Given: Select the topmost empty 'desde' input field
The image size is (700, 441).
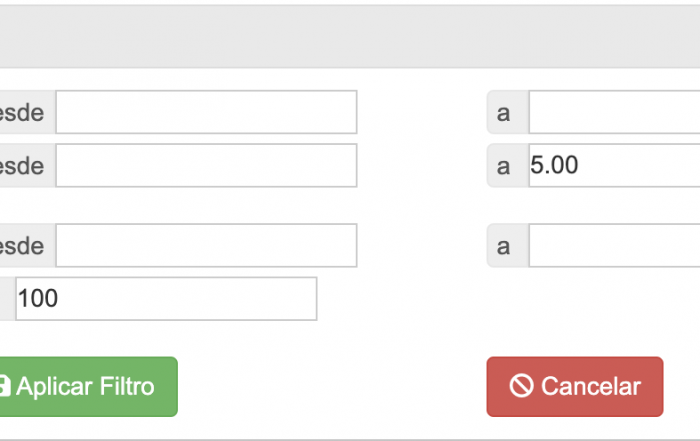Looking at the screenshot, I should pyautogui.click(x=206, y=112).
